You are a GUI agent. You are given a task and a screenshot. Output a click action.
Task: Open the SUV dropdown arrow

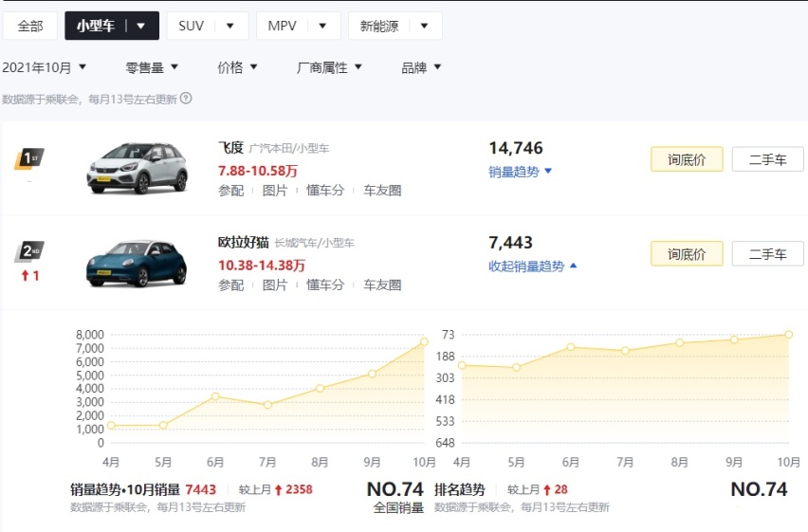tap(230, 26)
